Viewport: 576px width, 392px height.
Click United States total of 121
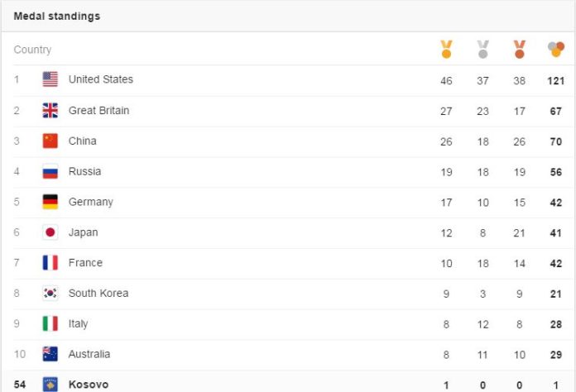coord(556,81)
